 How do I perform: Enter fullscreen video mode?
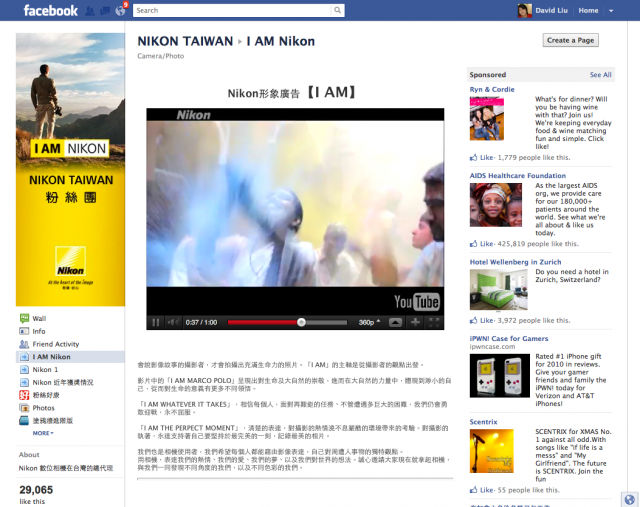pyautogui.click(x=434, y=322)
